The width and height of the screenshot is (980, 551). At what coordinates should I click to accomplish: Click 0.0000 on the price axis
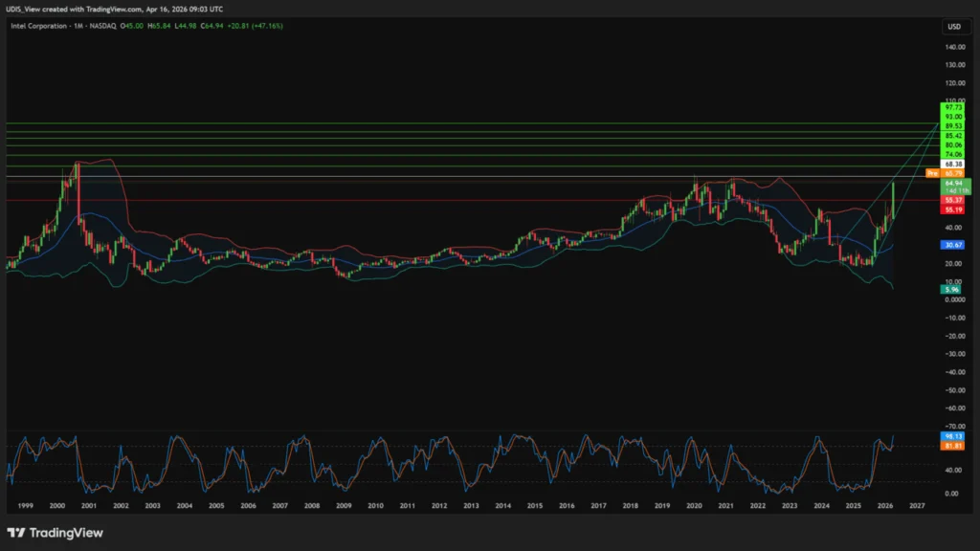(955, 299)
